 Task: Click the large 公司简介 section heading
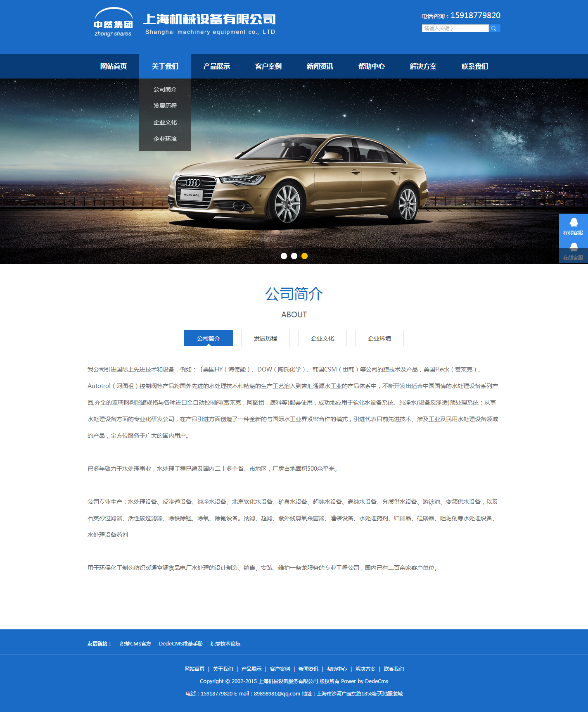294,294
